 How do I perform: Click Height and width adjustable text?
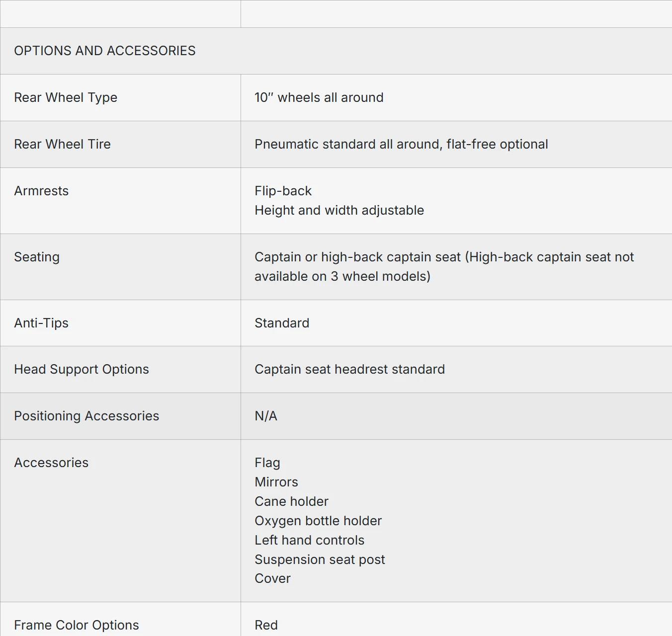pos(339,210)
